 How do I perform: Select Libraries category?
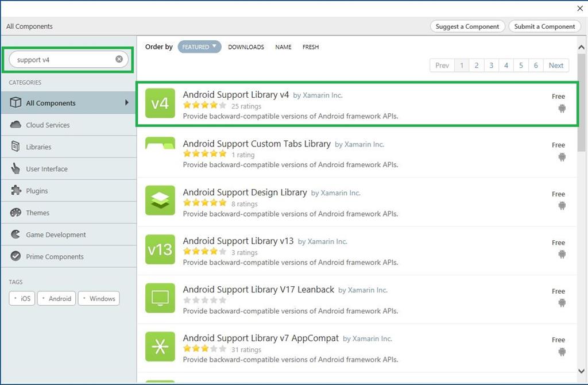coord(69,147)
